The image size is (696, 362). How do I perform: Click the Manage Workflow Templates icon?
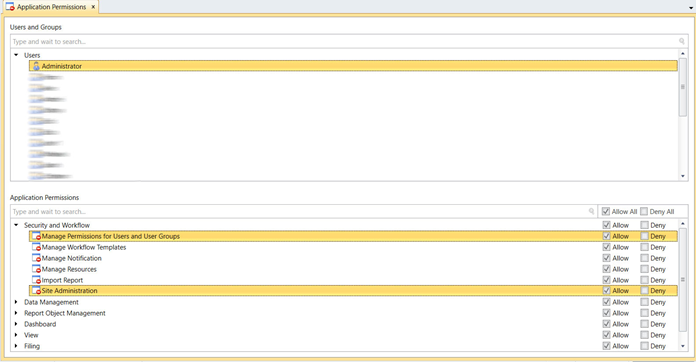tap(36, 247)
